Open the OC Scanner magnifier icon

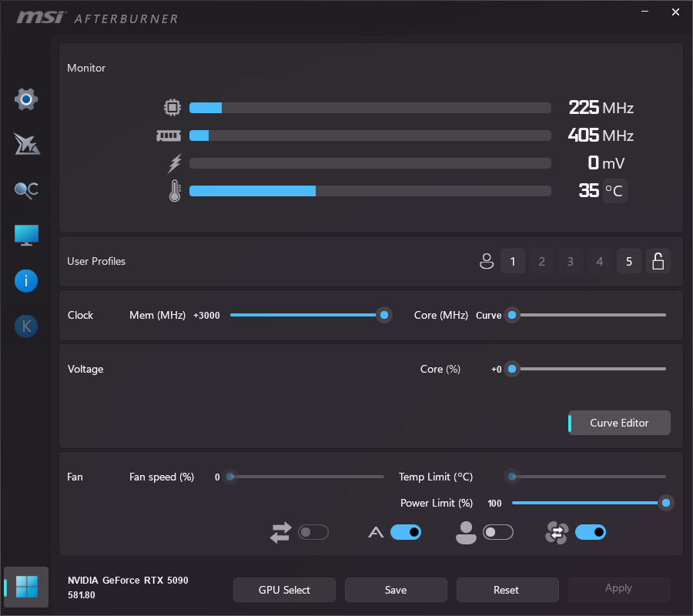pyautogui.click(x=26, y=190)
